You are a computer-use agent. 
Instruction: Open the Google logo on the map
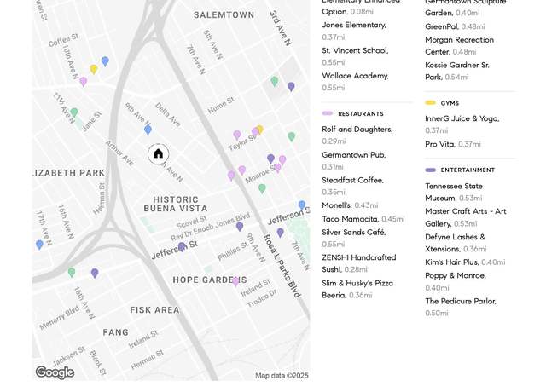click(55, 372)
